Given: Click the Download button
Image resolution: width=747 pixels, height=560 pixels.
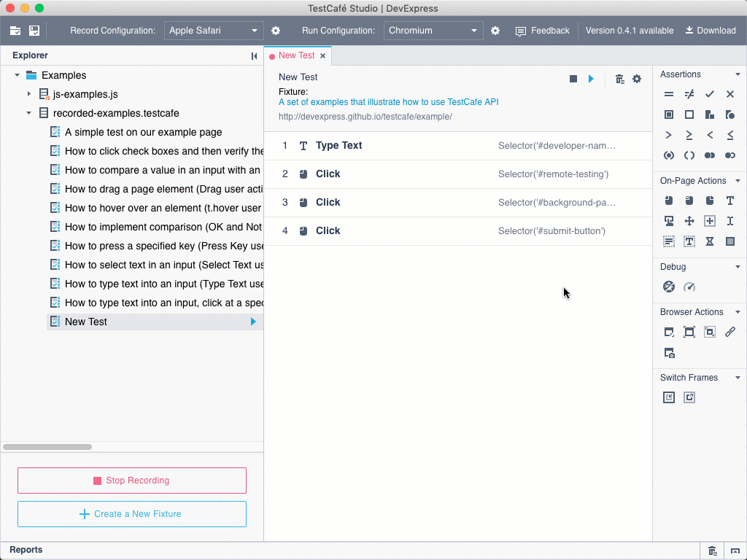Looking at the screenshot, I should (711, 31).
